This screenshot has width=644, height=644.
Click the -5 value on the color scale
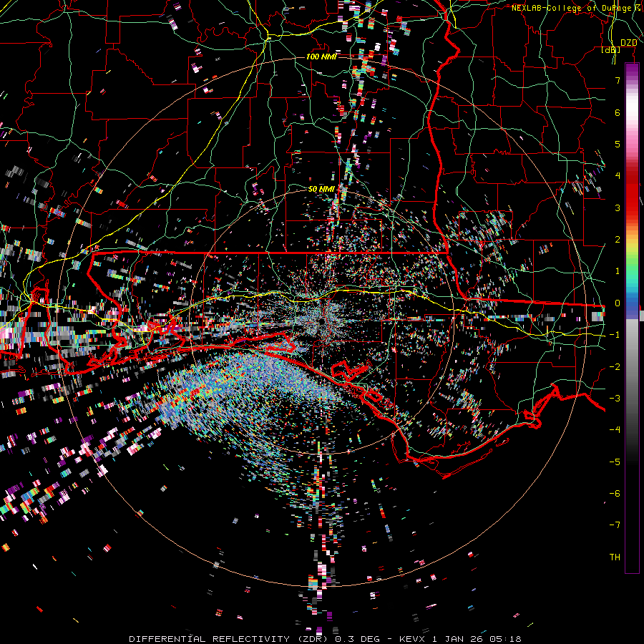615,462
